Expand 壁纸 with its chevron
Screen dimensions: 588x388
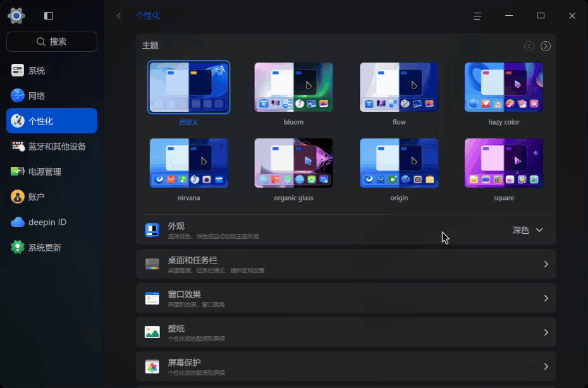pos(546,332)
